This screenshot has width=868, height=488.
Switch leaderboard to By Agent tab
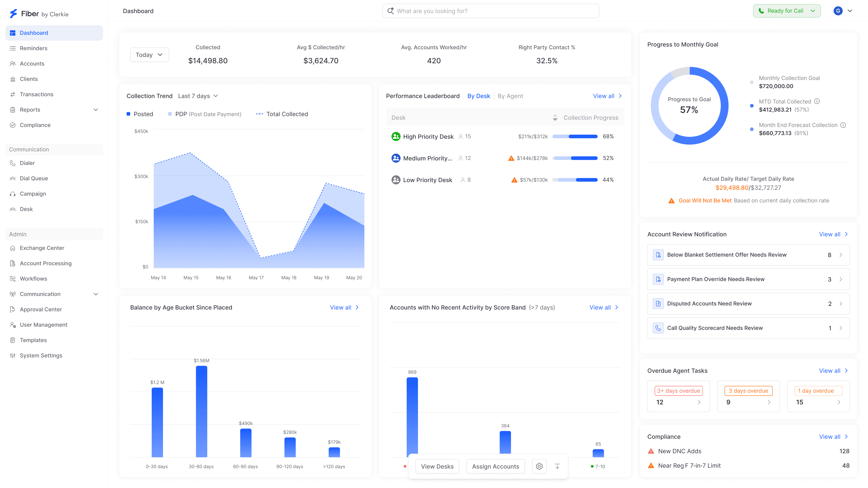[x=510, y=96]
